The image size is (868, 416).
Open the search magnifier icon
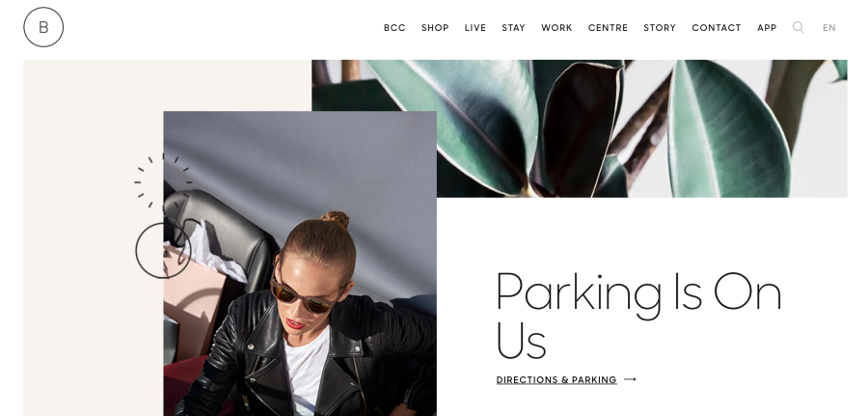[x=798, y=27]
